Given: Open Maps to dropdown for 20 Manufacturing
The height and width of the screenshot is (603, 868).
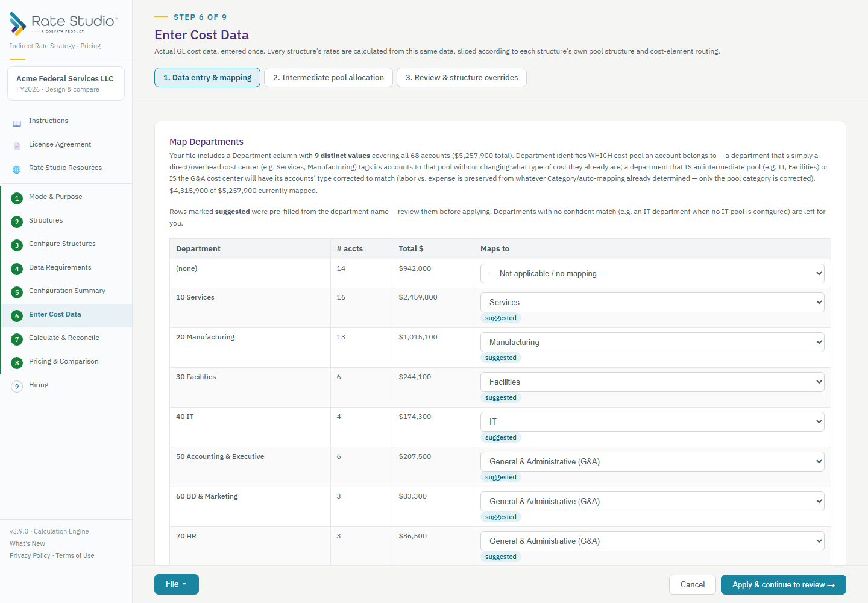Looking at the screenshot, I should (652, 343).
